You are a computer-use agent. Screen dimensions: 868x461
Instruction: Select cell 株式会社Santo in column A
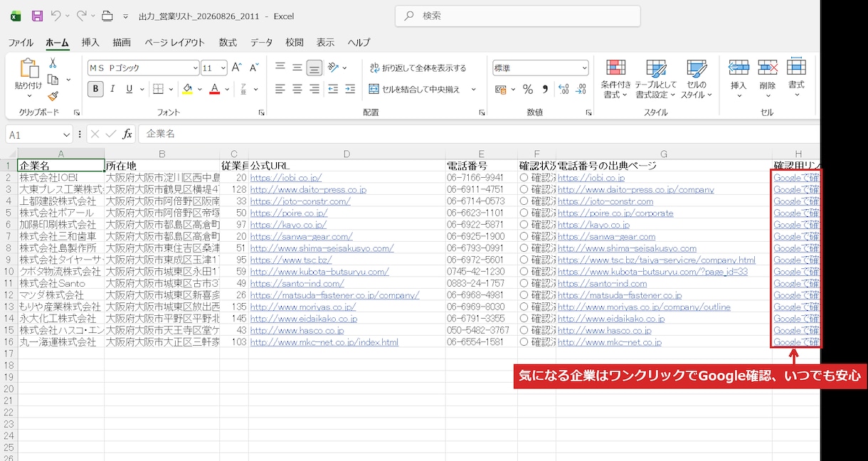[x=60, y=283]
